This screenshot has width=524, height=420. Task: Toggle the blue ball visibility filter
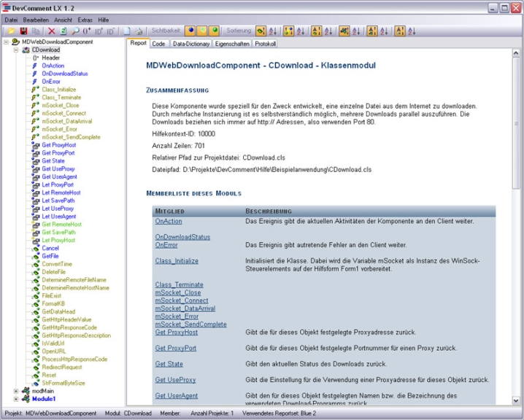tap(190, 31)
